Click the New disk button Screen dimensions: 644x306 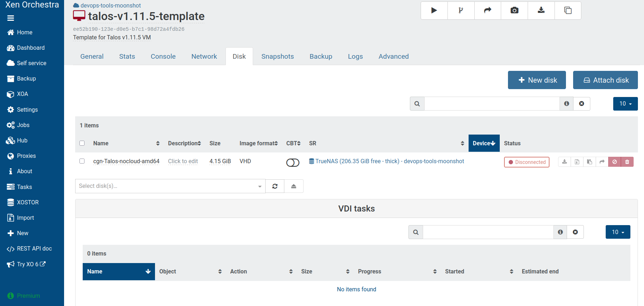537,80
